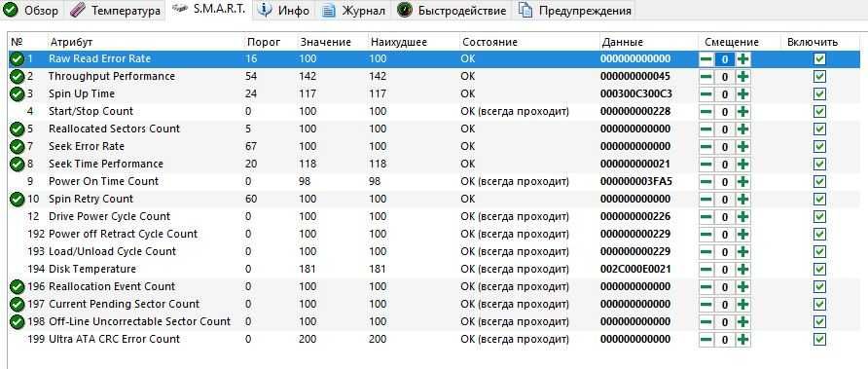Toggle Включить checkbox for Throughput Performance

pos(820,77)
